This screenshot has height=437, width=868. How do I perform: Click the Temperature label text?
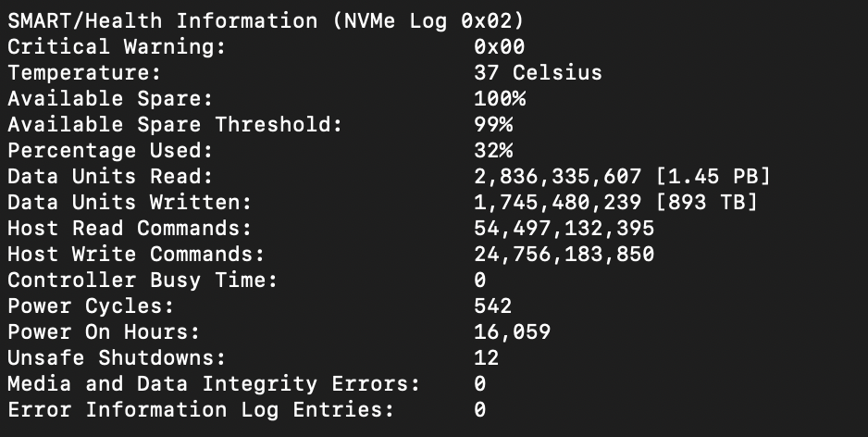point(84,72)
